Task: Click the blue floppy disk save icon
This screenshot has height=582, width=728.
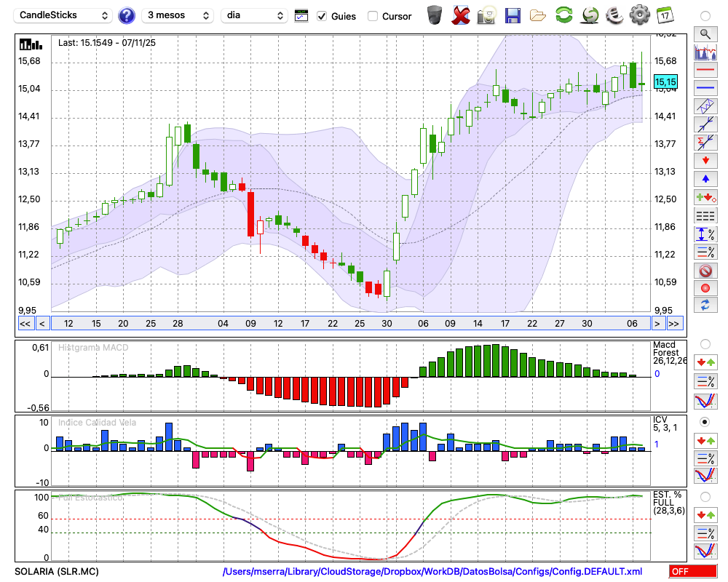Action: pyautogui.click(x=513, y=15)
